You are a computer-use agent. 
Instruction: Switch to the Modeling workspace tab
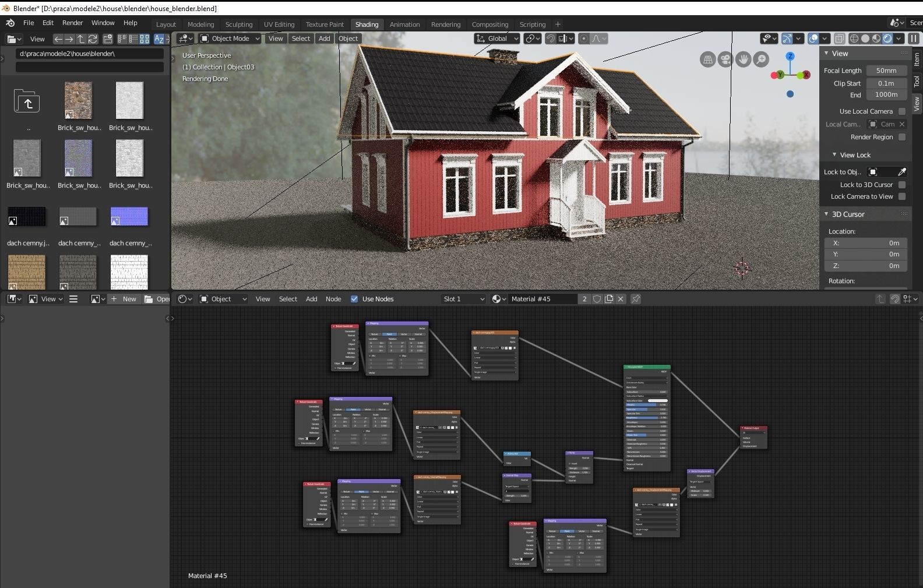point(201,24)
